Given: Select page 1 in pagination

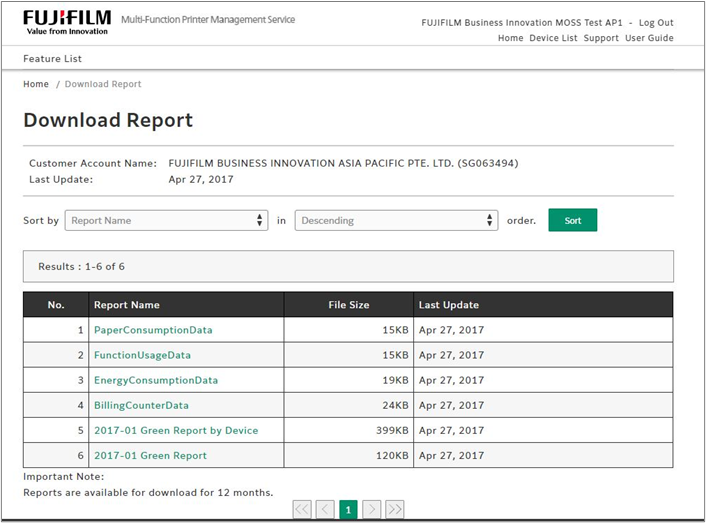Looking at the screenshot, I should pyautogui.click(x=348, y=510).
